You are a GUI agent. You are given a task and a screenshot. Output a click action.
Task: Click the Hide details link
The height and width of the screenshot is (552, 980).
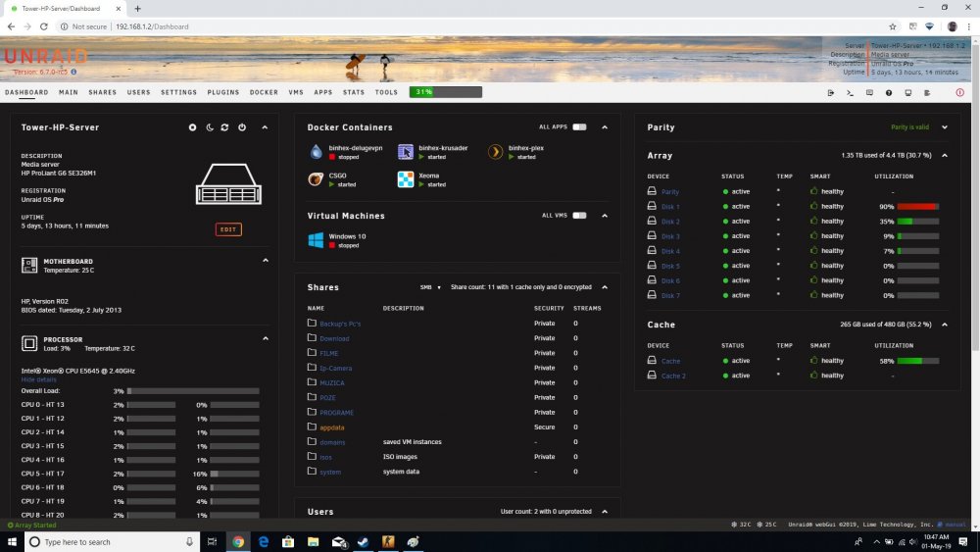[x=39, y=379]
